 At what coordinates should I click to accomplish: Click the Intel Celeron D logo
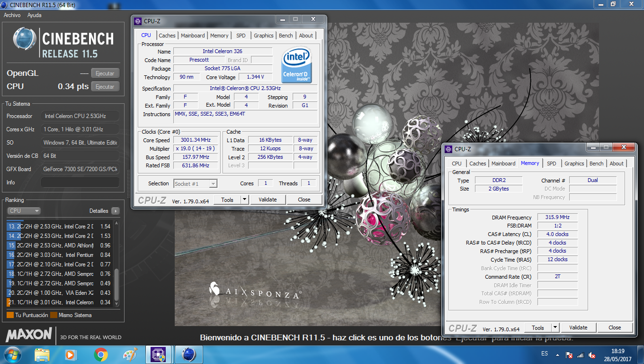(x=296, y=65)
